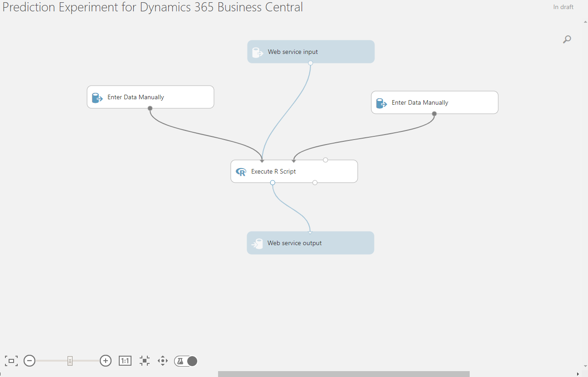Select the right Enter Data Manually module

[x=435, y=102]
